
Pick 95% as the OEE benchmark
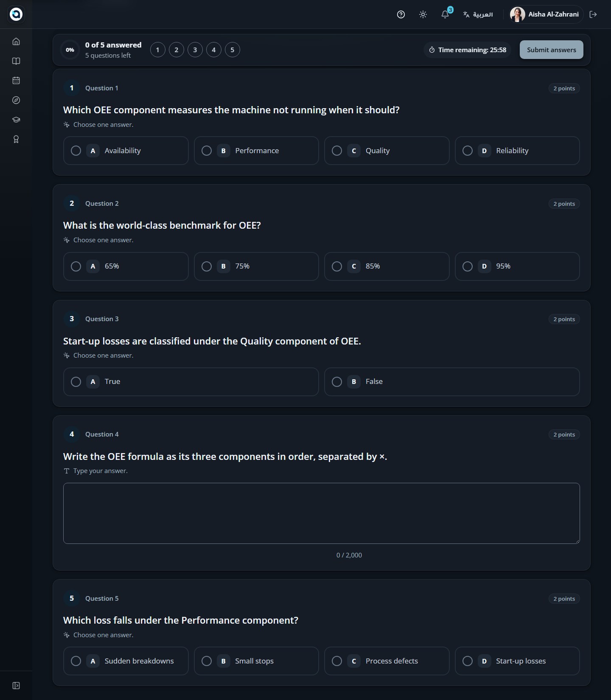click(517, 266)
